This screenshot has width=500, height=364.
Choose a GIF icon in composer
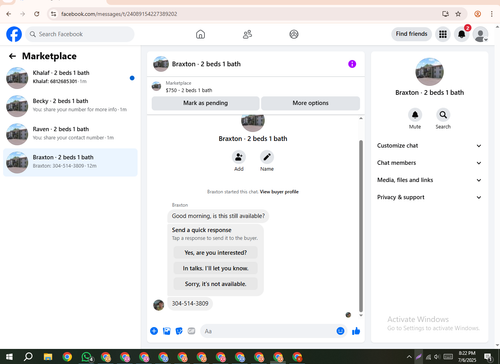click(191, 331)
